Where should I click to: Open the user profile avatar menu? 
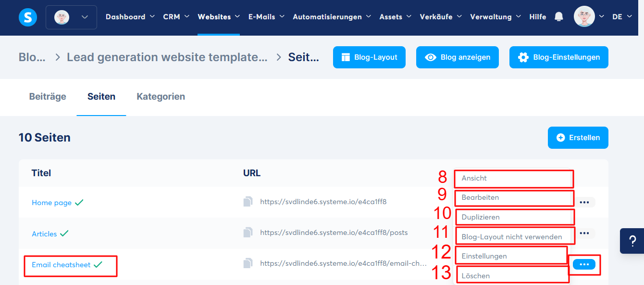[589, 17]
